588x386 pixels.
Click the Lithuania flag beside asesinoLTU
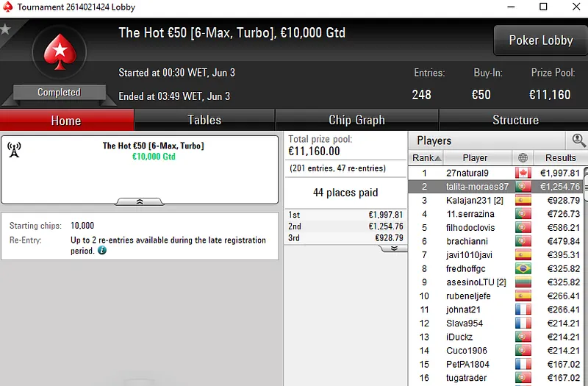(x=523, y=282)
